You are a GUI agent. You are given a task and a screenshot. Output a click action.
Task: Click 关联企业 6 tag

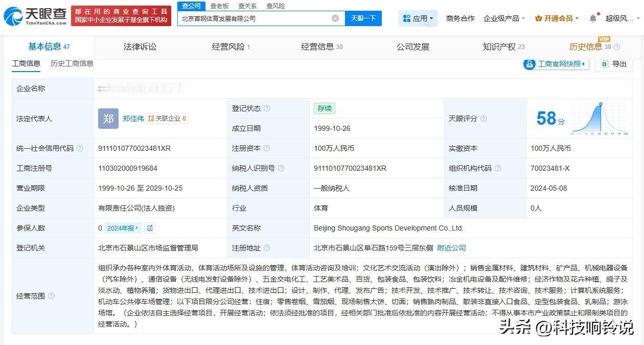[x=167, y=119]
